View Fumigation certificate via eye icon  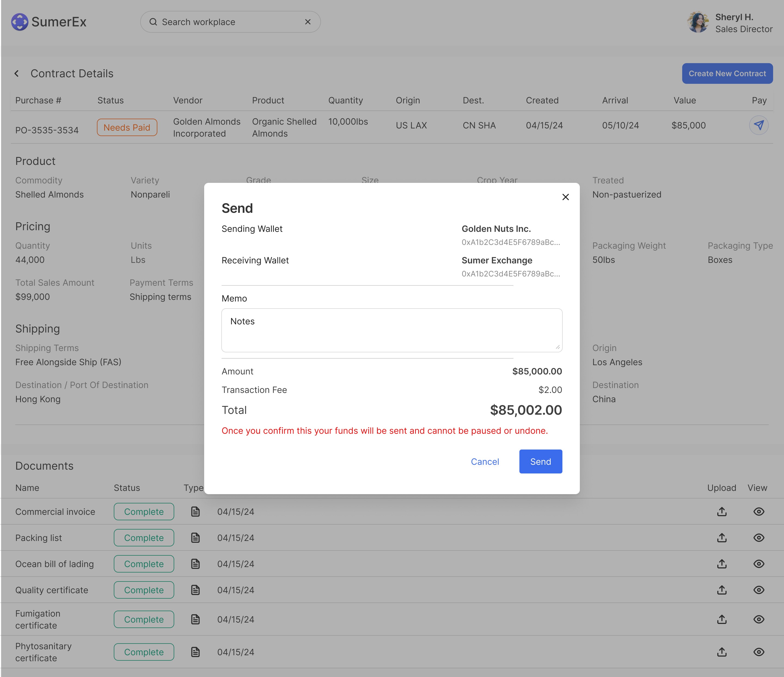point(758,620)
